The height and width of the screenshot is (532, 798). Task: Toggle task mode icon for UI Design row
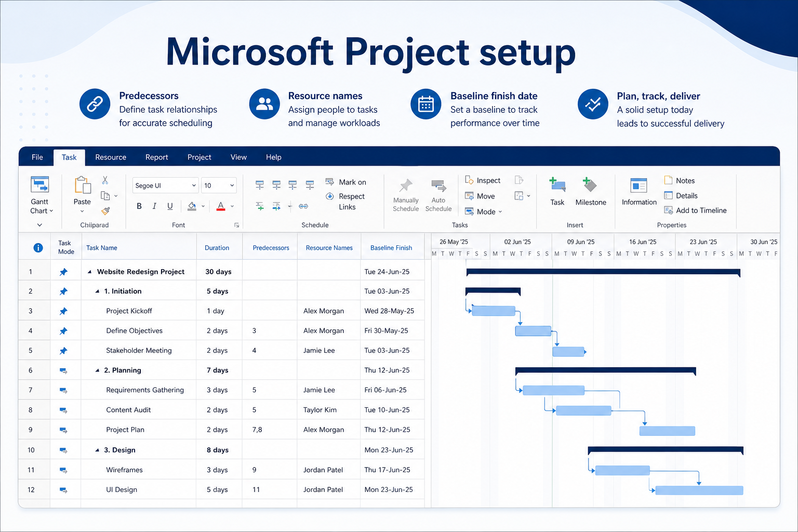coord(63,490)
